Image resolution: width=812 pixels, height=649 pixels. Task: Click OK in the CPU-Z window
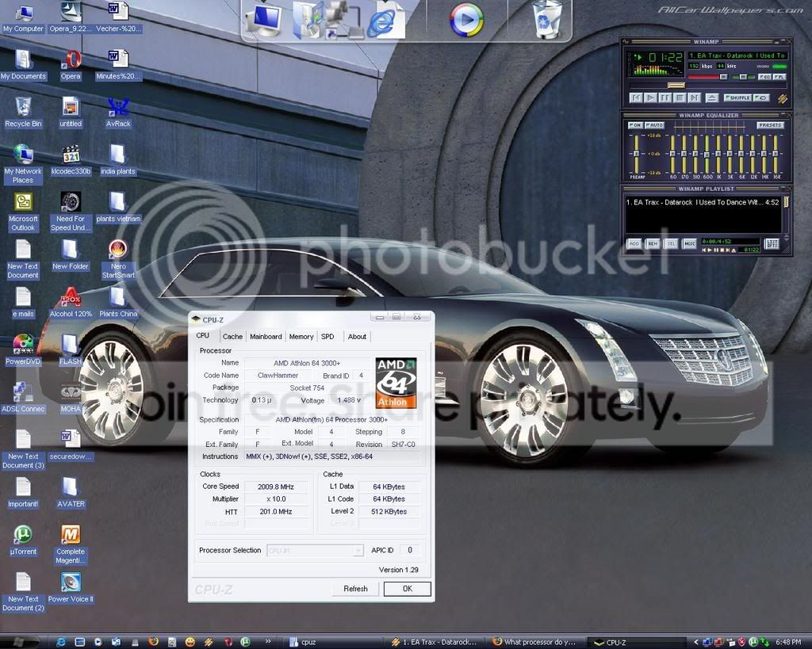[407, 589]
